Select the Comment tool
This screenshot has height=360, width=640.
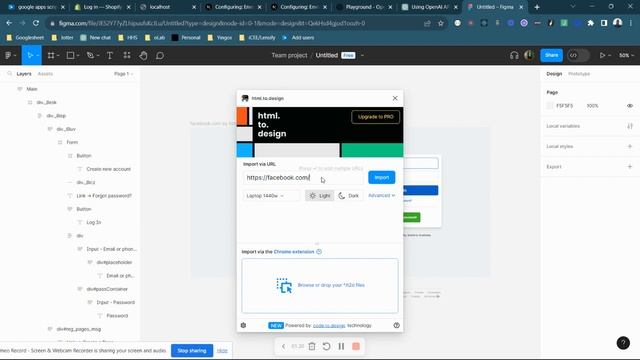pyautogui.click(x=160, y=55)
